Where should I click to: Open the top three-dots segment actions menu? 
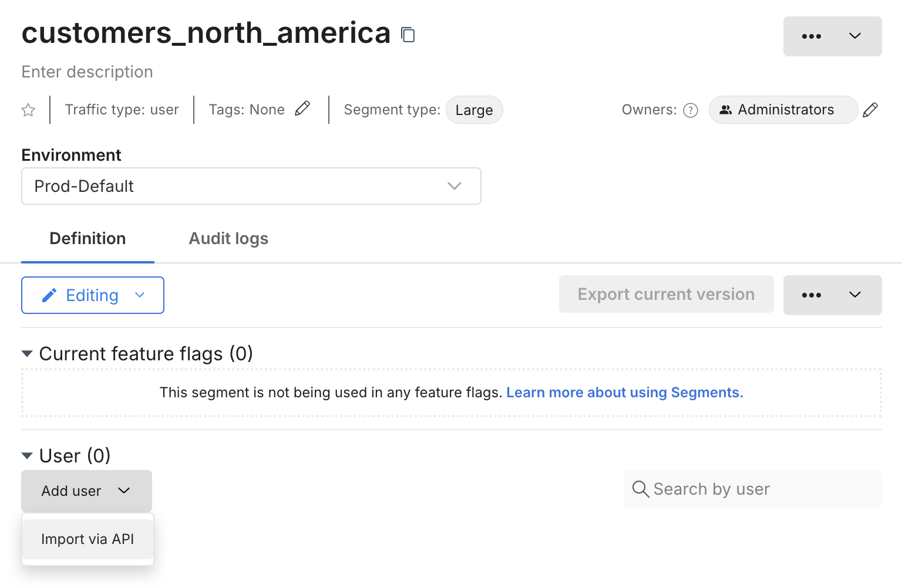point(832,36)
